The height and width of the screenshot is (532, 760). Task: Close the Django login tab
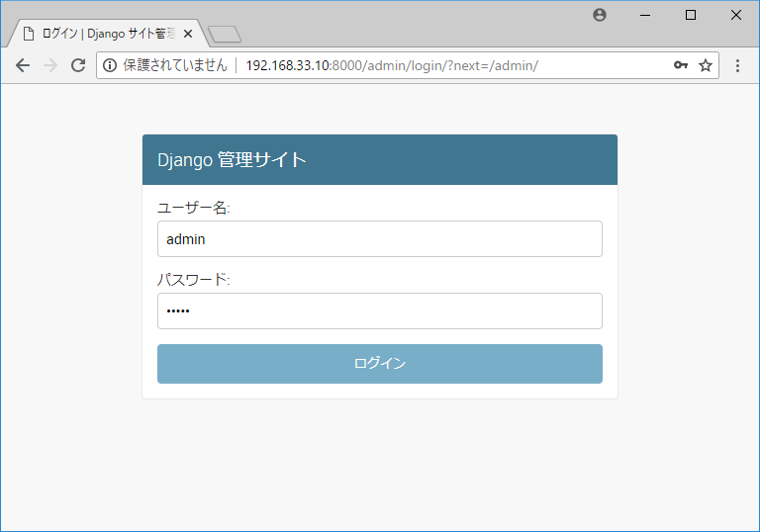click(188, 34)
